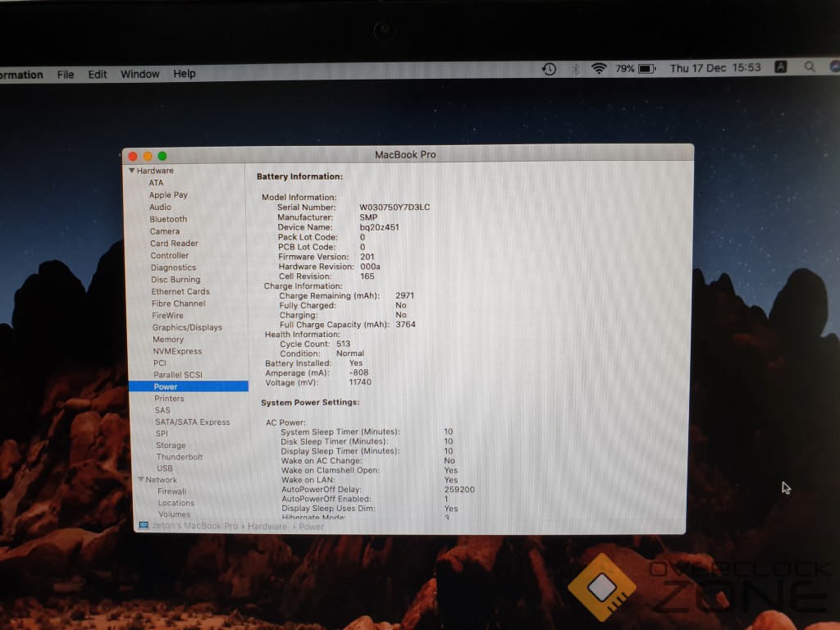Select Printers in the sidebar
Image resolution: width=840 pixels, height=630 pixels.
click(169, 398)
